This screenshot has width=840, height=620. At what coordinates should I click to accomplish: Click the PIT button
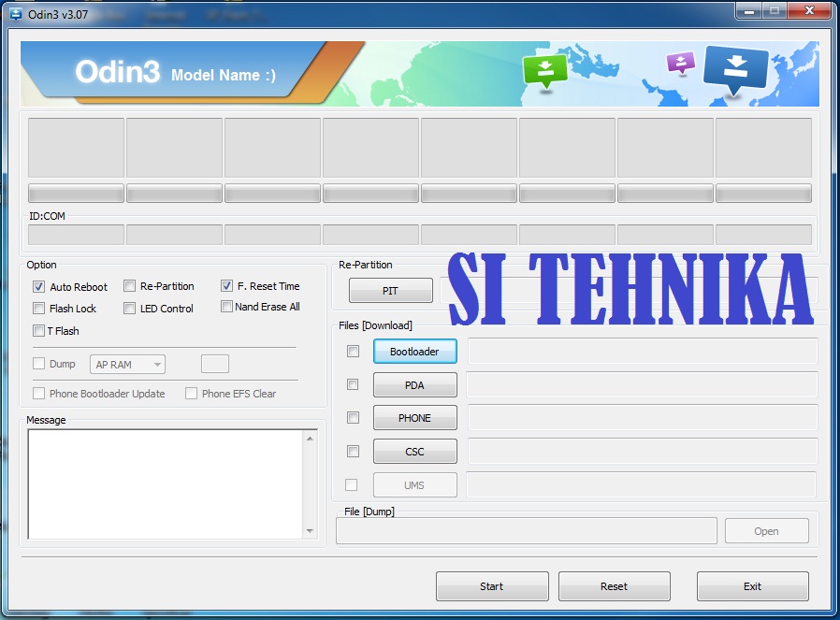click(x=391, y=291)
